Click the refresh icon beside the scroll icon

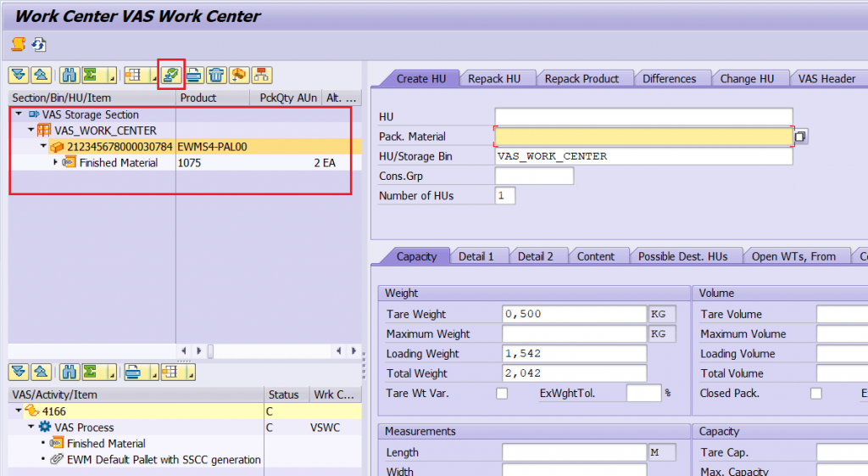coord(39,44)
